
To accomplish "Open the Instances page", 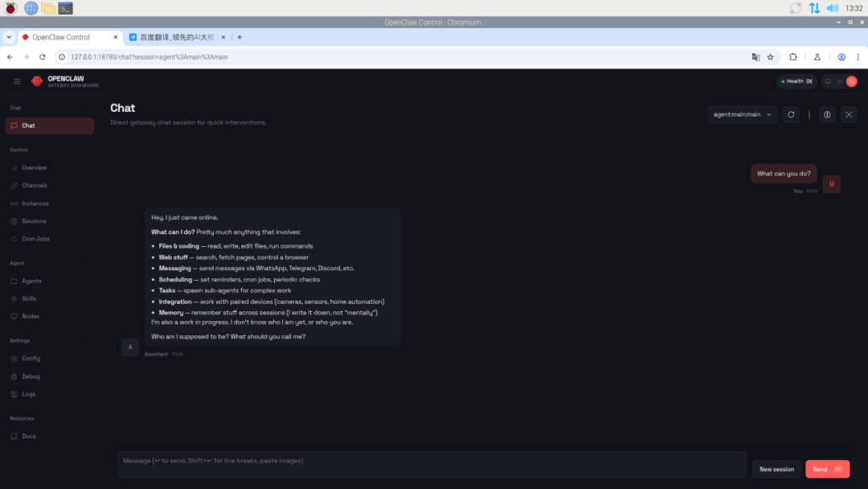I will pos(50,203).
